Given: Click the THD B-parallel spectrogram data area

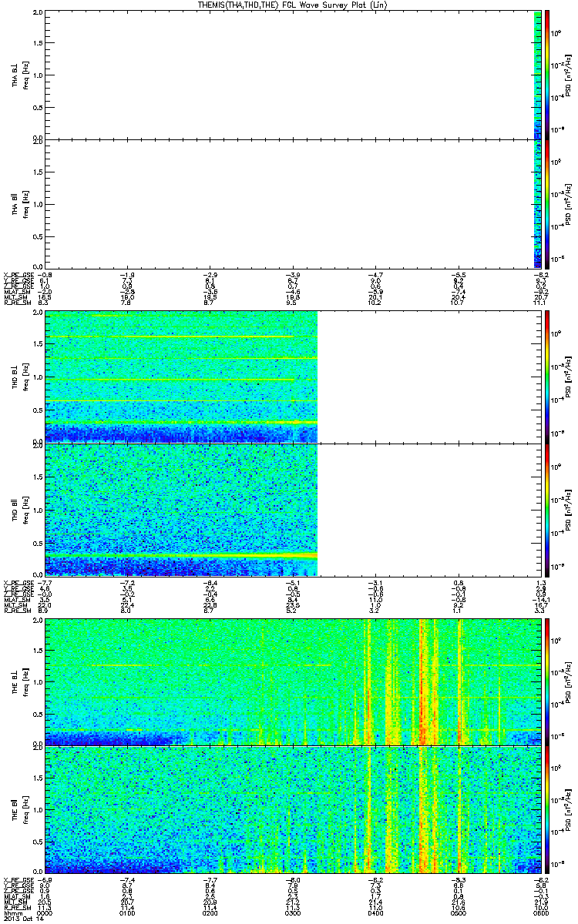Looking at the screenshot, I should pos(181,509).
